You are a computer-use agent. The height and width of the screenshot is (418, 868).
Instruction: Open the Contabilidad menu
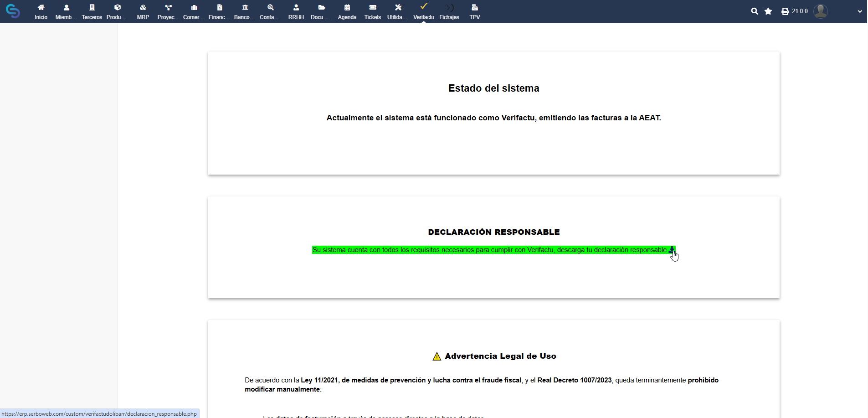point(271,11)
